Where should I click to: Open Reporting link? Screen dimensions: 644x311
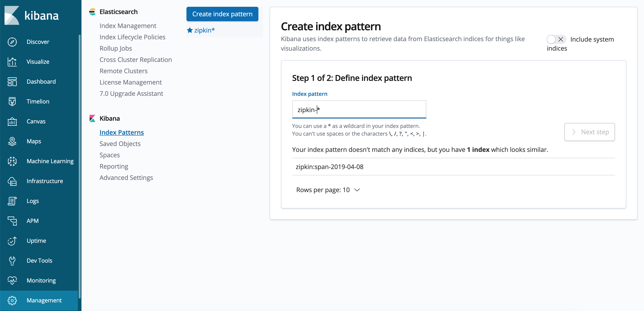[x=114, y=166]
